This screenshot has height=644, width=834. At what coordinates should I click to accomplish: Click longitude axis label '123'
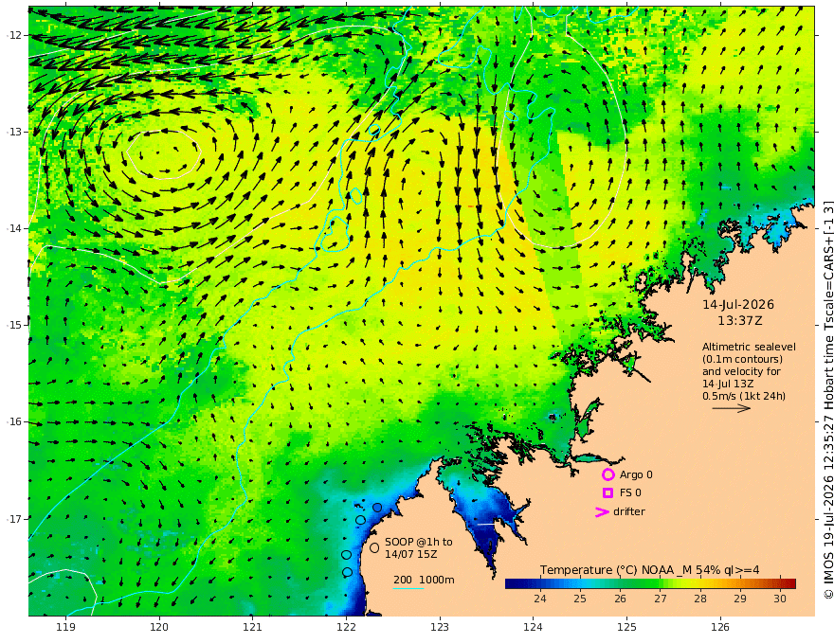(440, 627)
